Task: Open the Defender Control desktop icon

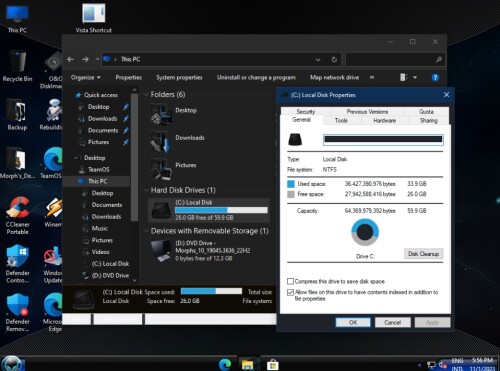Action: [18, 264]
